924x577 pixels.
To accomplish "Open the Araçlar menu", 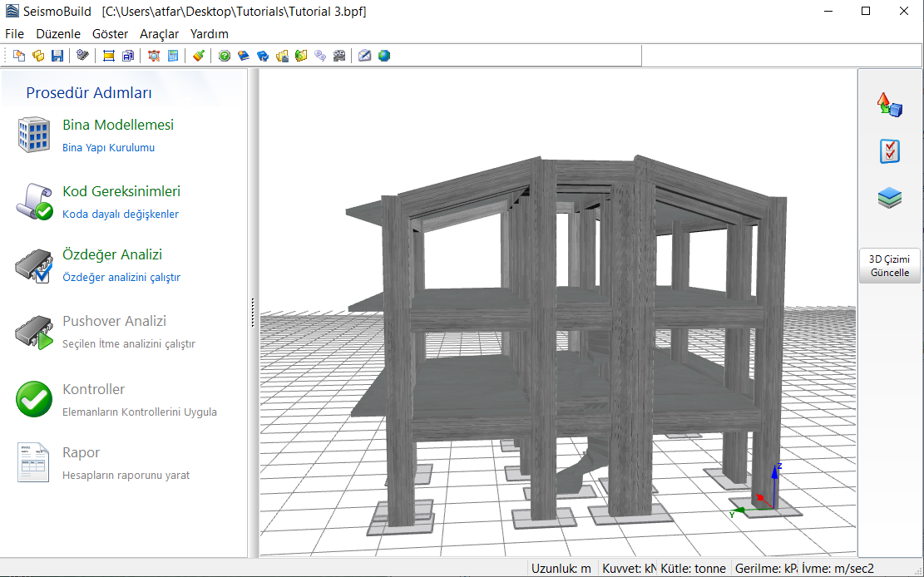I will pyautogui.click(x=159, y=34).
